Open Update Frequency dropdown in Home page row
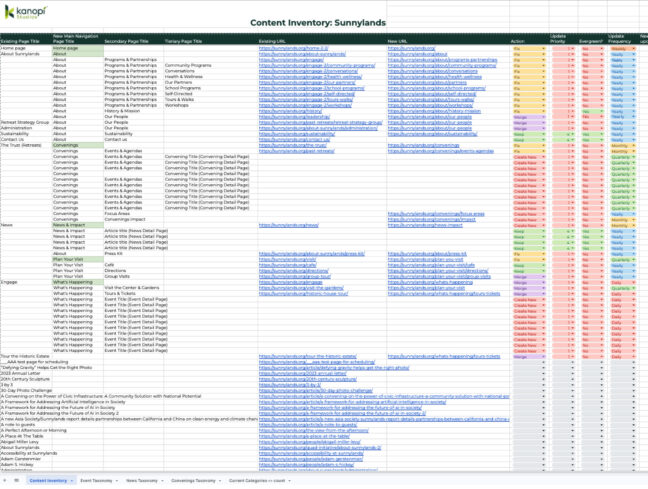 tap(634, 48)
